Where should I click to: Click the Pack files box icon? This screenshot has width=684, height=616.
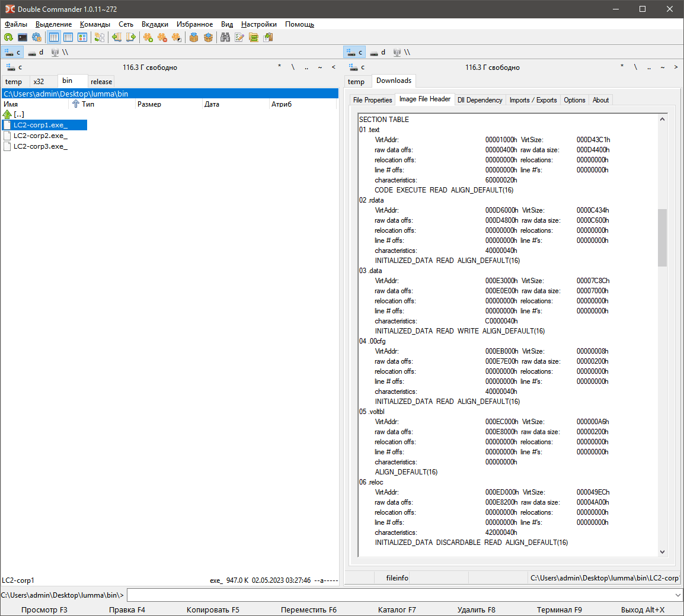[x=194, y=37]
